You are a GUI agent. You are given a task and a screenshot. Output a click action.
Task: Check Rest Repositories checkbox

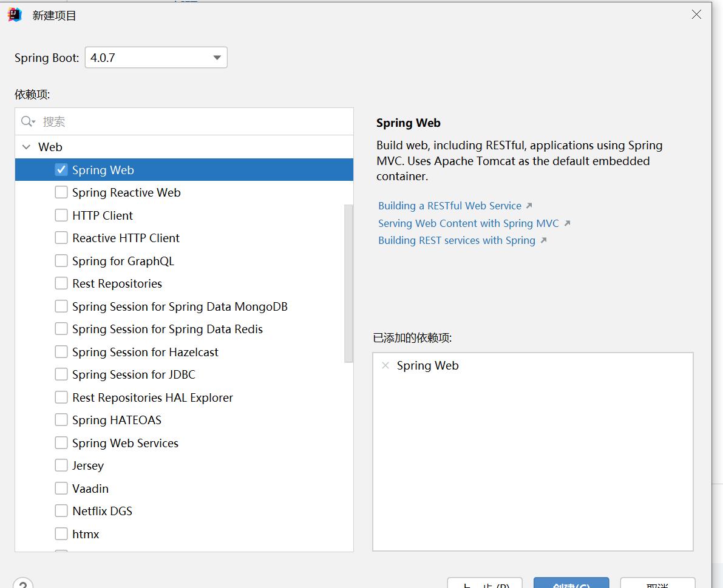61,283
